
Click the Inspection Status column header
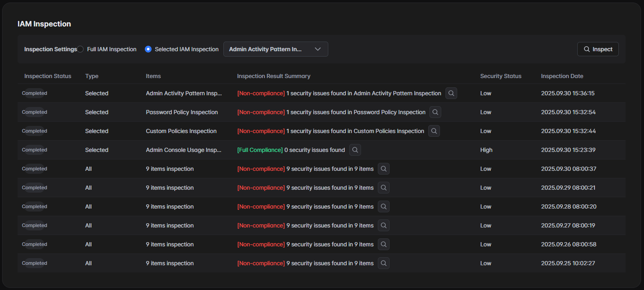[x=48, y=76]
